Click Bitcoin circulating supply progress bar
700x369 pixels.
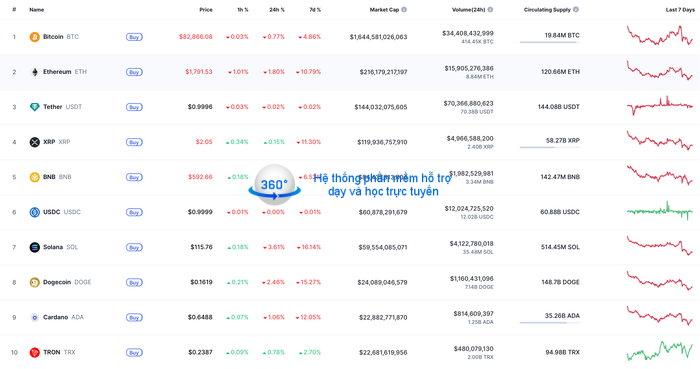click(x=550, y=42)
